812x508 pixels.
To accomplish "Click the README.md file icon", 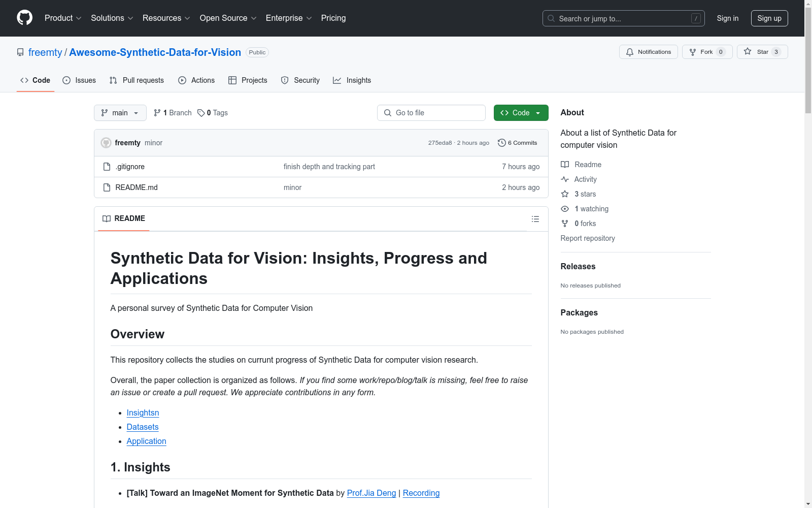I will [107, 187].
